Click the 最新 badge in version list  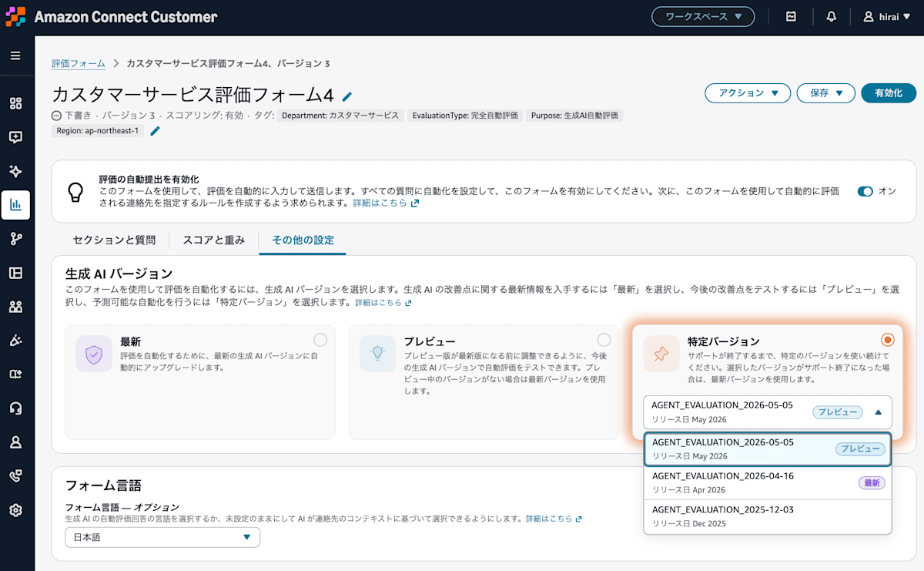click(872, 483)
